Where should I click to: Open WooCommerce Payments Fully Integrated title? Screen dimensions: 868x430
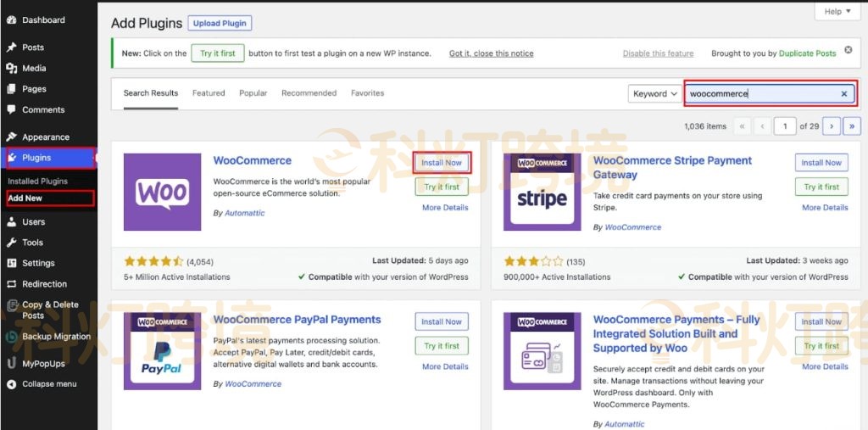click(x=676, y=334)
